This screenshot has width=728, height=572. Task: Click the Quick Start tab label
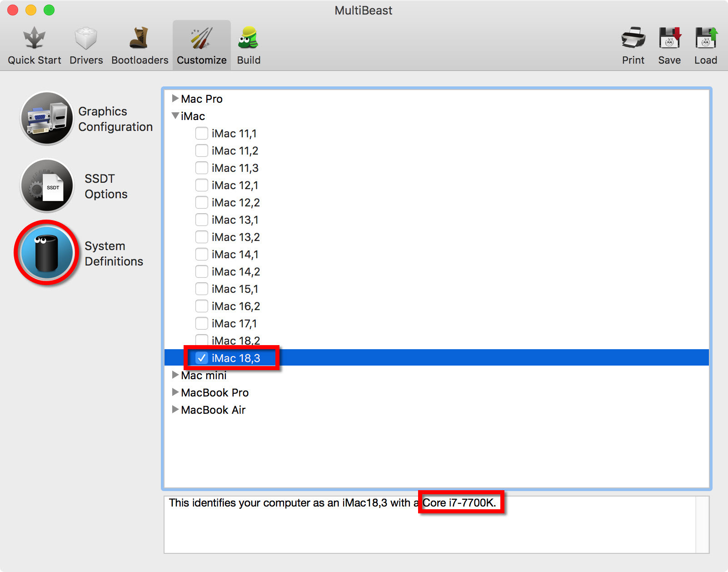tap(34, 60)
